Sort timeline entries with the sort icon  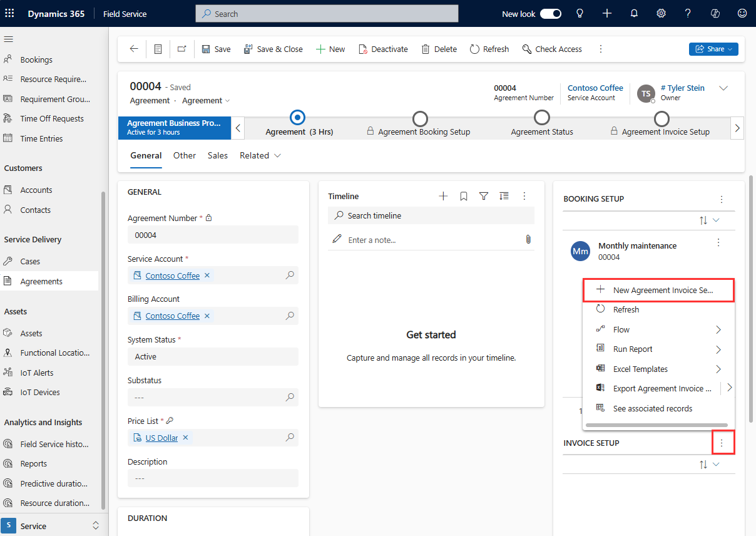point(504,196)
